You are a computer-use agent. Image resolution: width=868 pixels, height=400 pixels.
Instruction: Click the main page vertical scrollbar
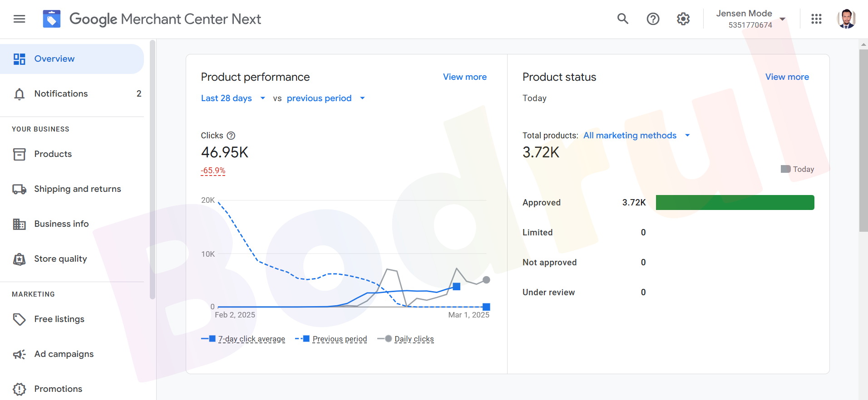click(x=863, y=141)
